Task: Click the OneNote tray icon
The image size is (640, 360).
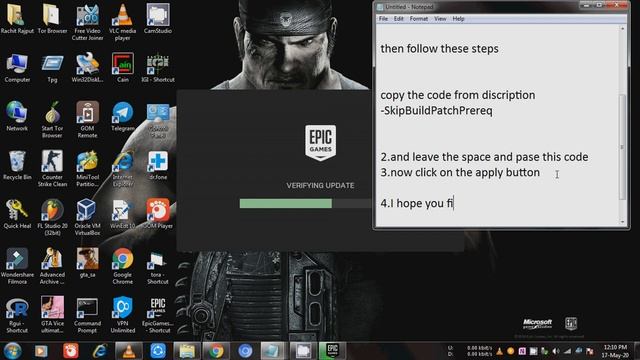Action: pos(522,351)
